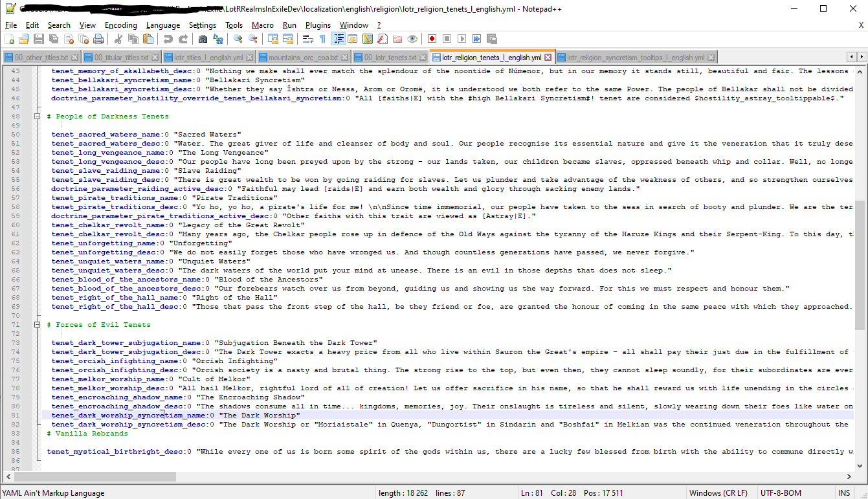Toggle file monitoring eye icon
This screenshot has height=499, width=868.
click(x=412, y=39)
